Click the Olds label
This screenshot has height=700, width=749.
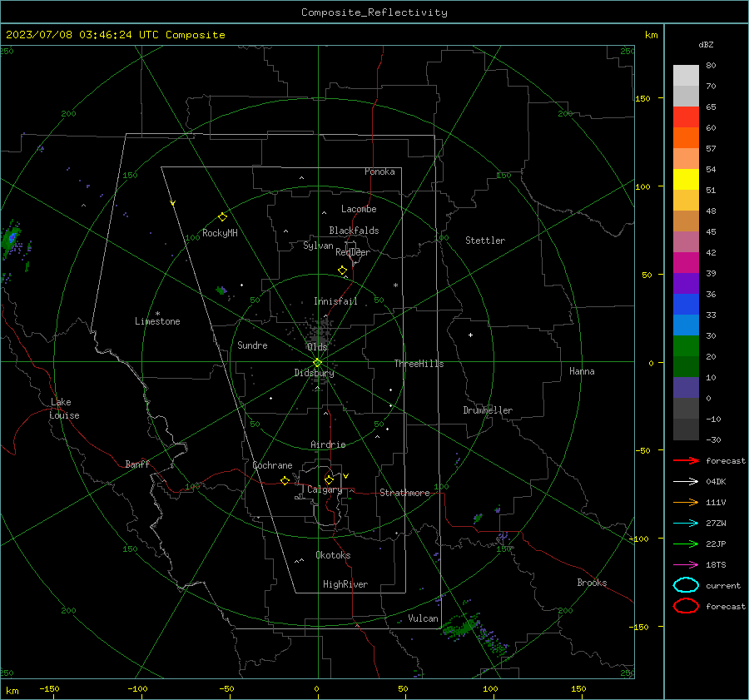coord(317,347)
